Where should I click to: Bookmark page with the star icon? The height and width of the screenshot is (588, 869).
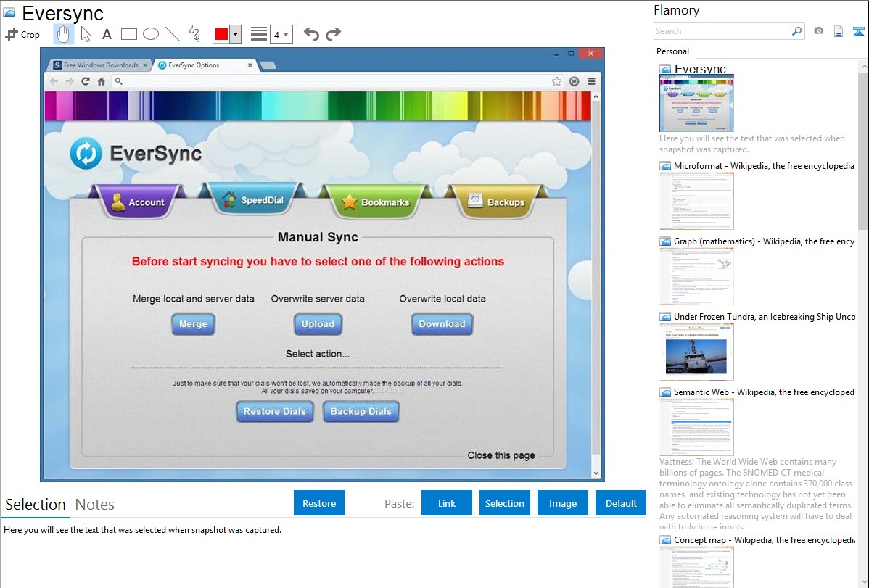[x=556, y=81]
